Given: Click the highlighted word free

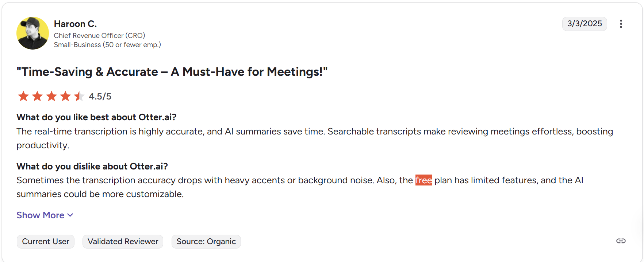Looking at the screenshot, I should click(423, 180).
